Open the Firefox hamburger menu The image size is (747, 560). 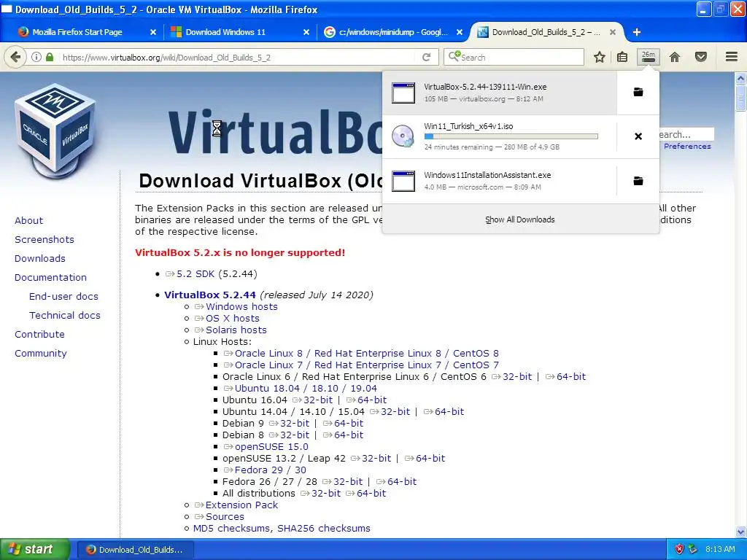click(732, 57)
